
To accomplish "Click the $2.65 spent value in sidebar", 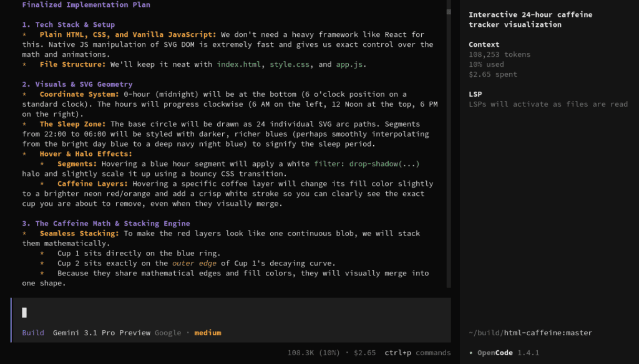I will [x=493, y=74].
